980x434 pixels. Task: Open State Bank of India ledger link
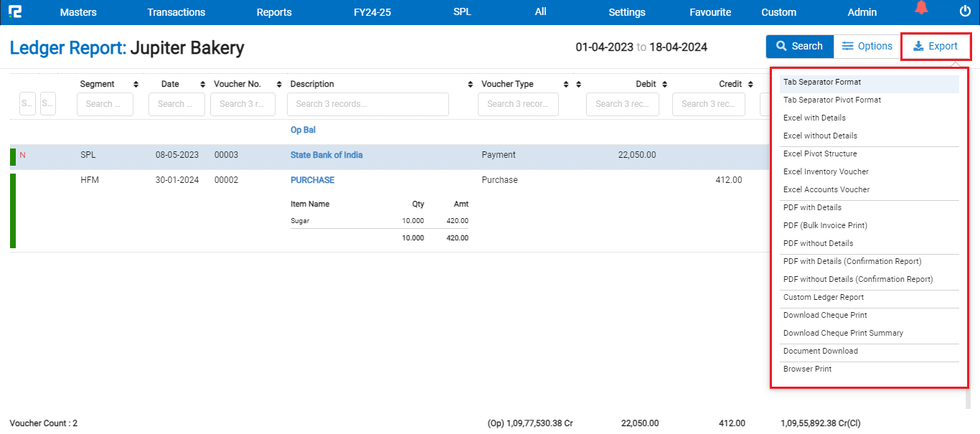coord(326,155)
